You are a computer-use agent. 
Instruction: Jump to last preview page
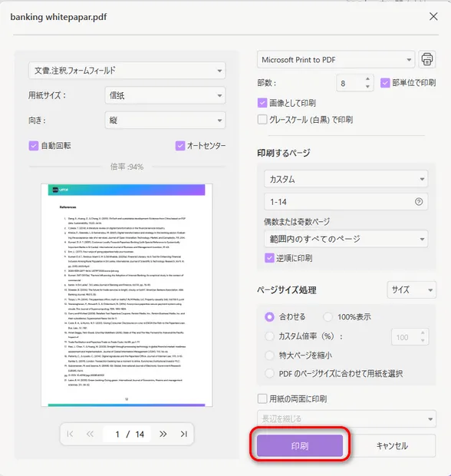pos(184,434)
